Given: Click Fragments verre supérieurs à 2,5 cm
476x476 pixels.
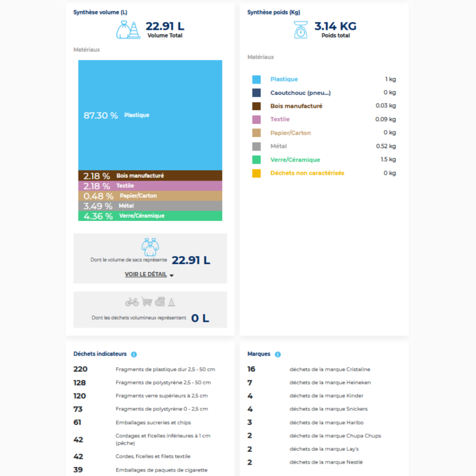Looking at the screenshot, I should pyautogui.click(x=162, y=396).
